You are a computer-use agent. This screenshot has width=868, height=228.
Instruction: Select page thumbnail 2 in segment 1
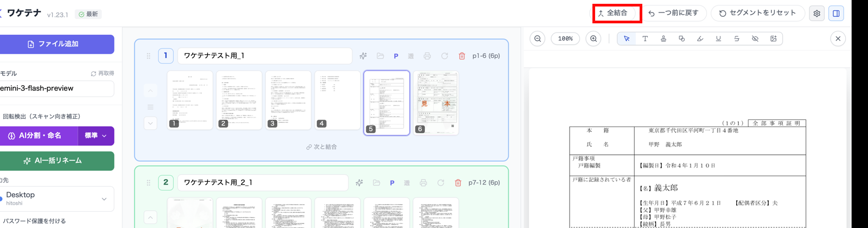(x=239, y=100)
